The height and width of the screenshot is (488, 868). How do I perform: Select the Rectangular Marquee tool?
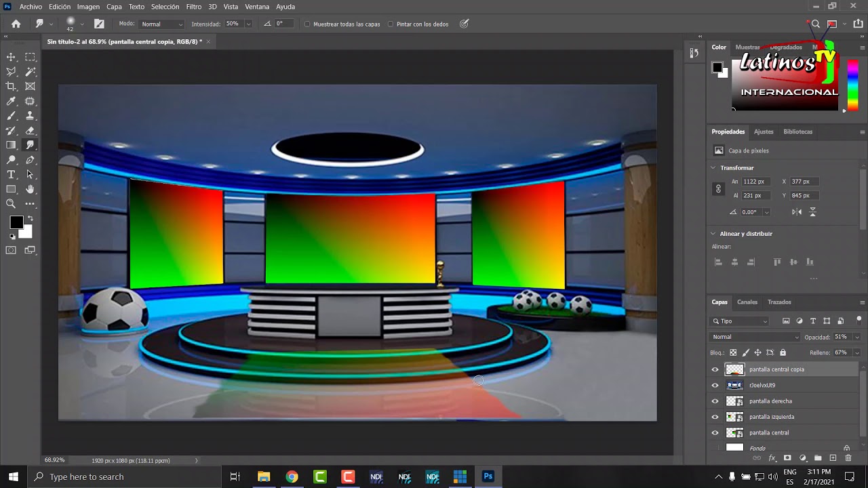(x=31, y=57)
